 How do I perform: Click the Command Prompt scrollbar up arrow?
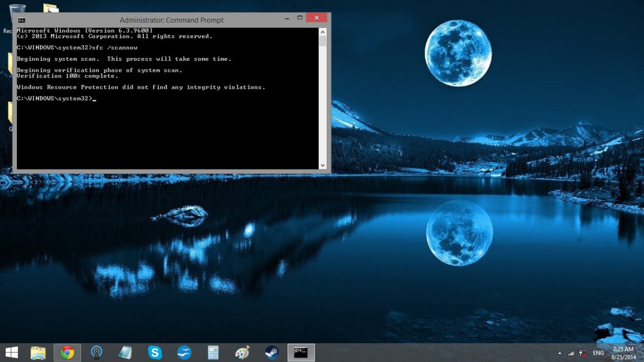click(322, 32)
